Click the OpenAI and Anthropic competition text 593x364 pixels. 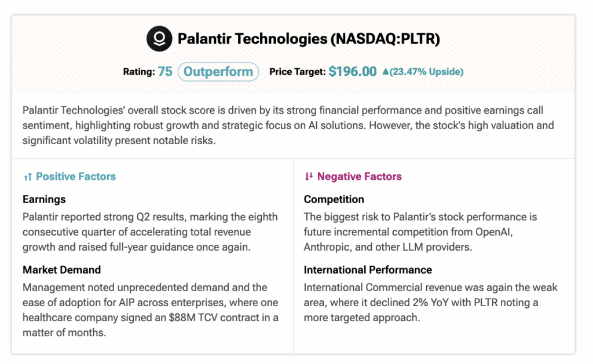420,231
